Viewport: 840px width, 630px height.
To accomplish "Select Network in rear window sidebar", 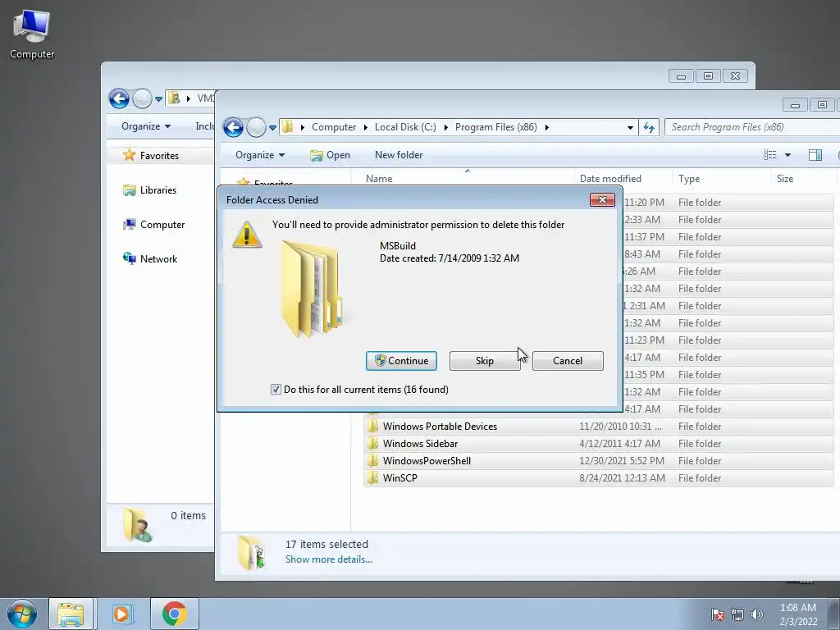I will 158,258.
